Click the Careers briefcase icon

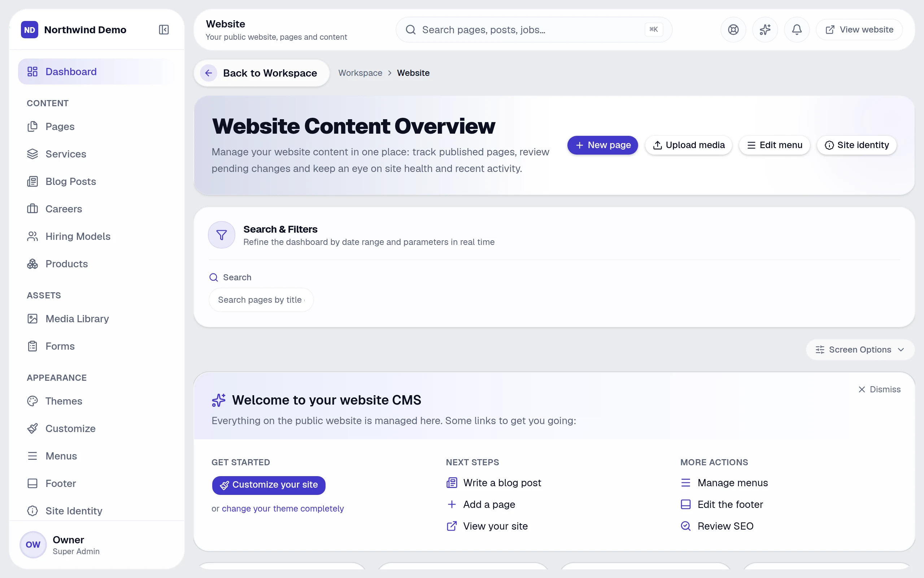32,209
